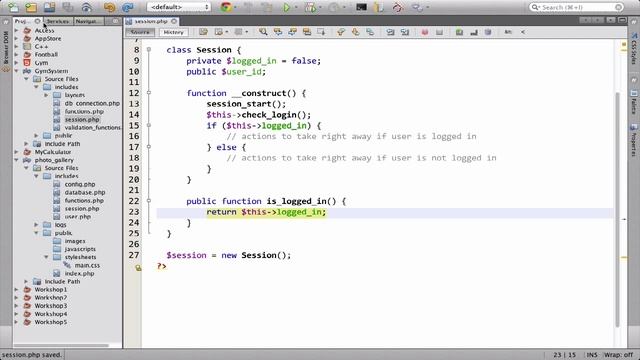Image resolution: width=640 pixels, height=360 pixels.
Task: Click the bar chart icon in editor toolbar
Action: tap(473, 32)
